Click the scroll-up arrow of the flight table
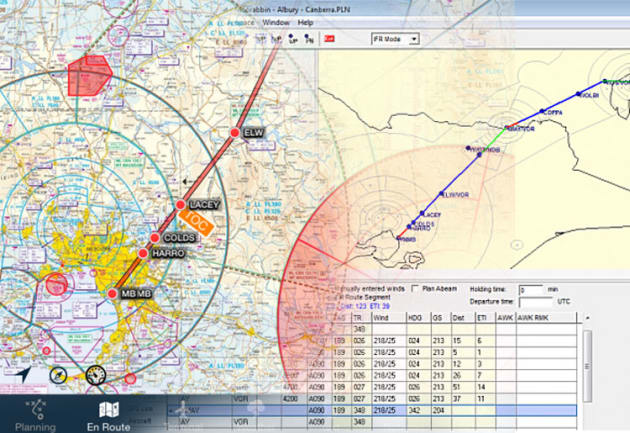This screenshot has width=630, height=433. click(x=587, y=318)
